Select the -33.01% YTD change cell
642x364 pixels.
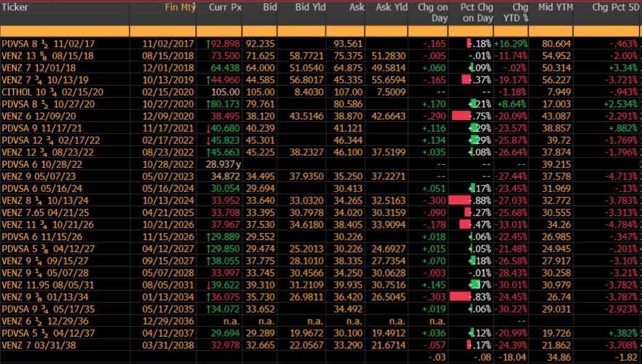pos(511,225)
